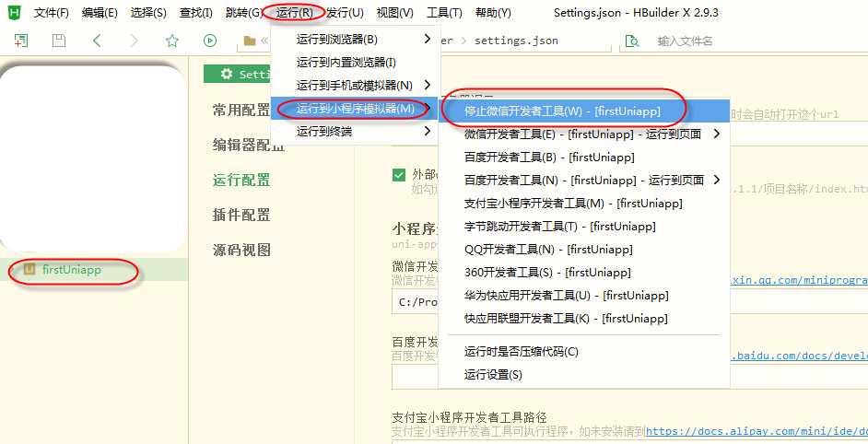Open the 帮助(Y) menu
Viewport: 868px width, 444px height.
[x=493, y=13]
